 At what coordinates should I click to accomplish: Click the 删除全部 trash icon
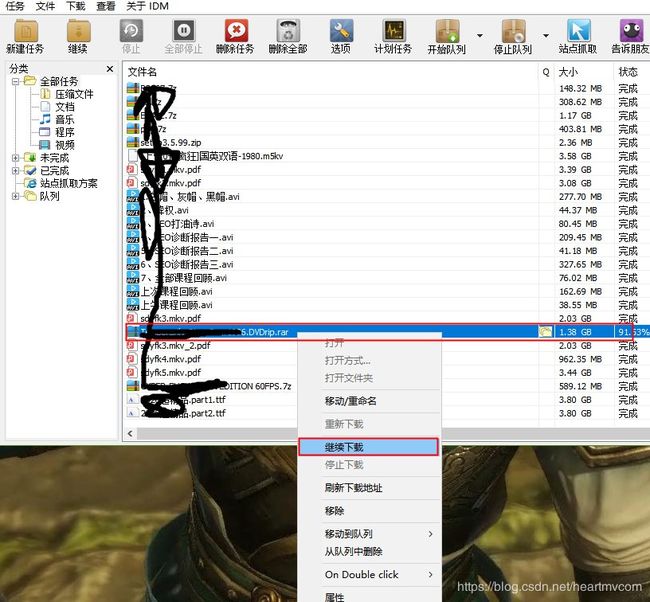point(288,36)
